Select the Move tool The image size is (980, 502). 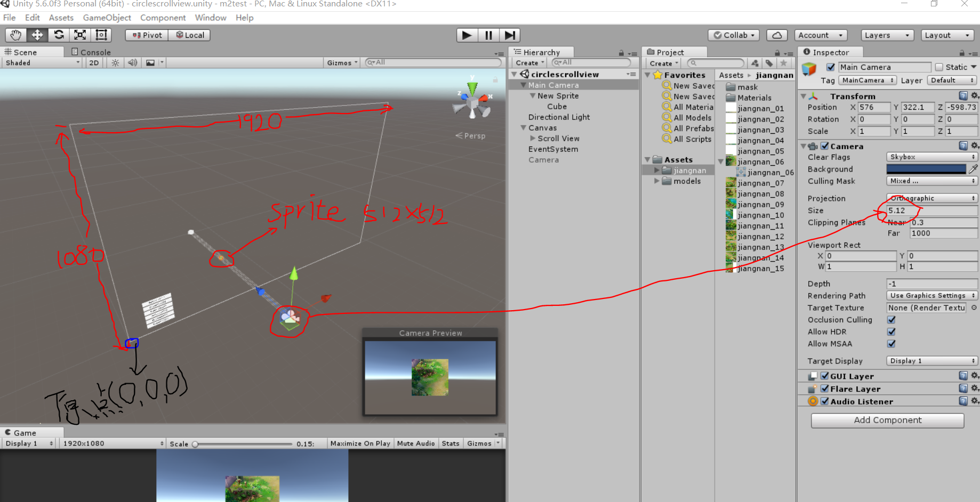click(37, 35)
